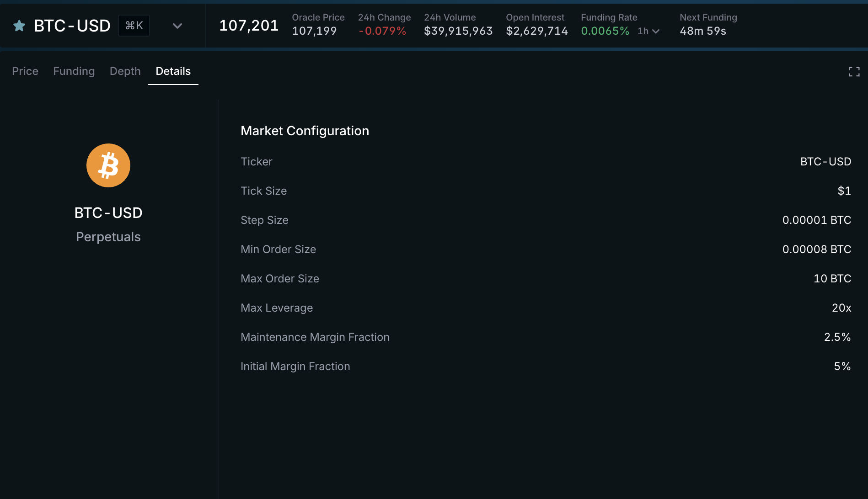Click the 24h Change percentage value

click(383, 31)
